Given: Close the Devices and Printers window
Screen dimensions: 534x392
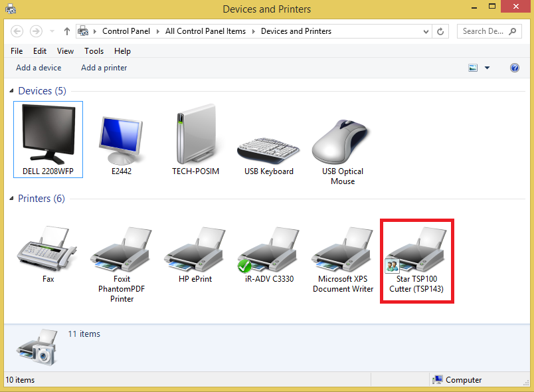Looking at the screenshot, I should (515, 7).
